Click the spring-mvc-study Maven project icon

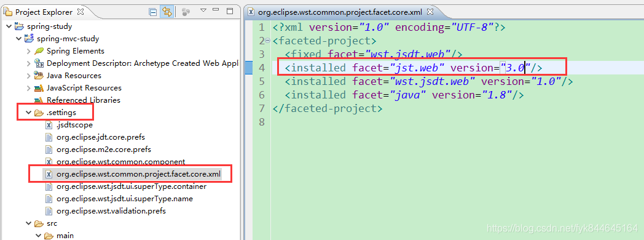[x=29, y=39]
